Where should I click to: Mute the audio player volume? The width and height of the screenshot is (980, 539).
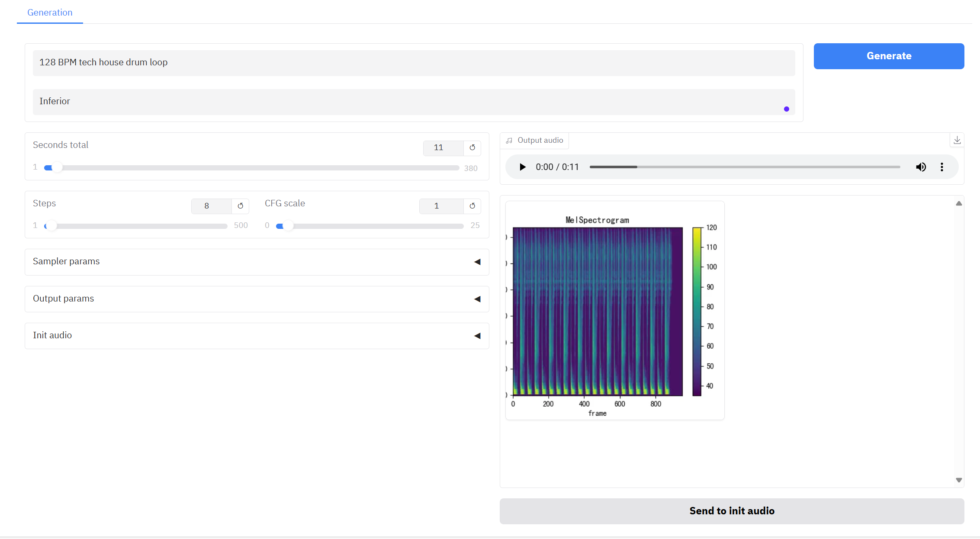[x=921, y=167]
